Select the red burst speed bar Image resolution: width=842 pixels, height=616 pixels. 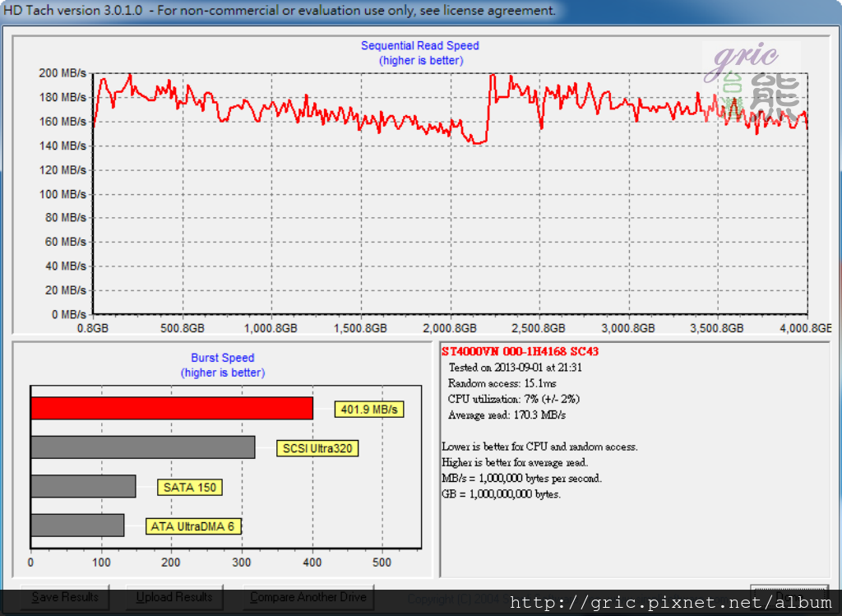pos(171,409)
